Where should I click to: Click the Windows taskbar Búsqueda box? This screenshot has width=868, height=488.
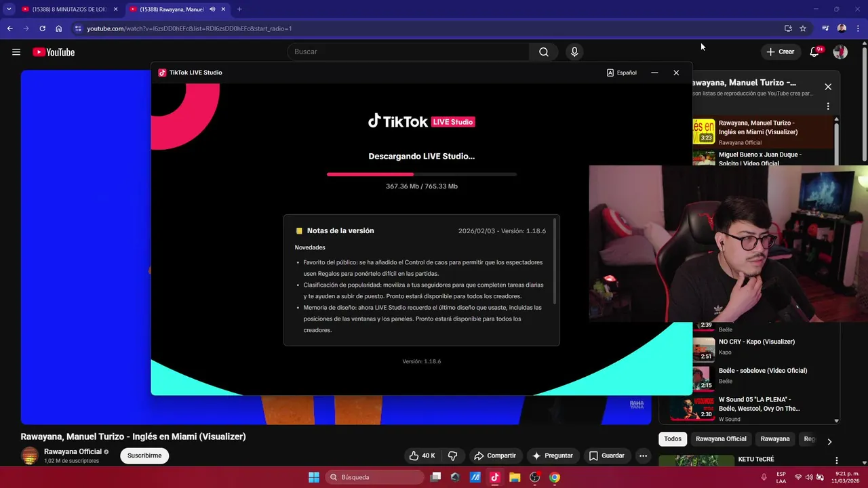tap(376, 477)
